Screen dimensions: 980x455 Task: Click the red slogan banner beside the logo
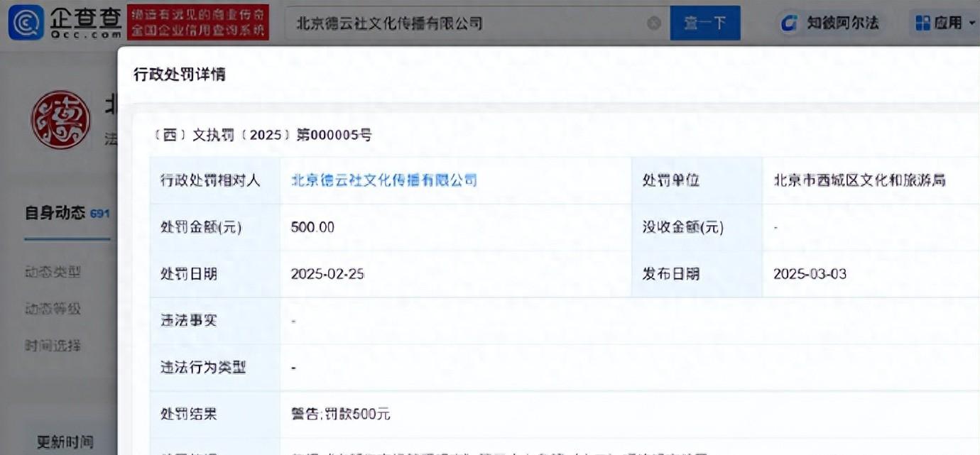click(198, 23)
